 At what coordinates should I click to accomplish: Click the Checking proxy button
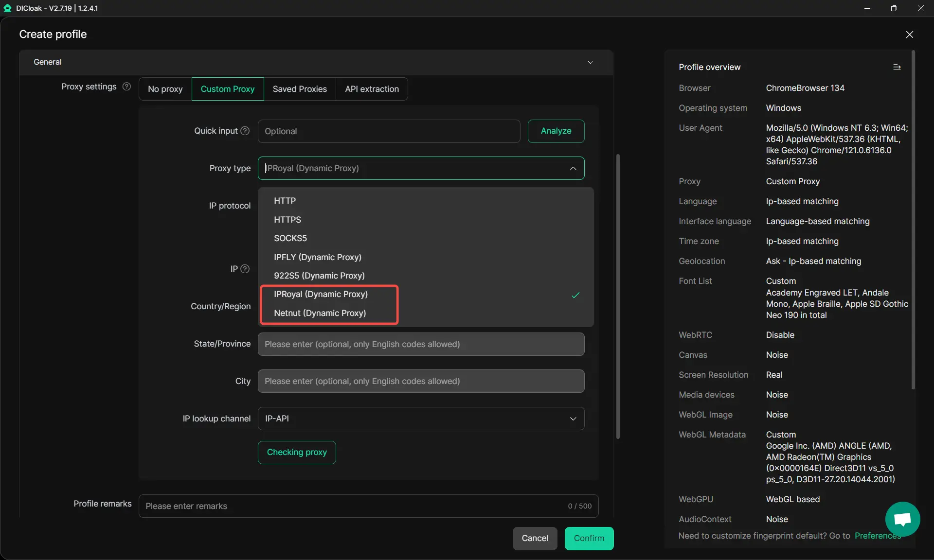(x=296, y=452)
